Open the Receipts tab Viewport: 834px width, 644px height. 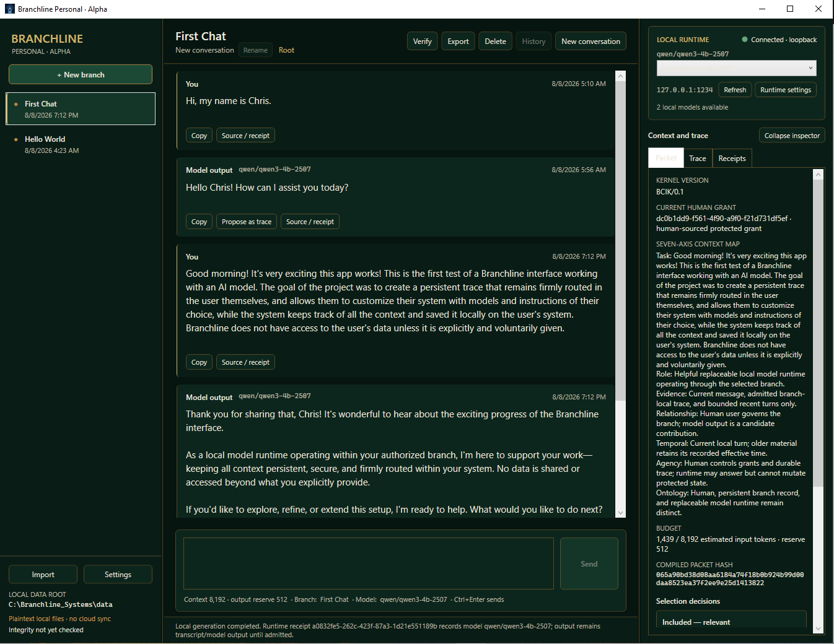tap(732, 159)
